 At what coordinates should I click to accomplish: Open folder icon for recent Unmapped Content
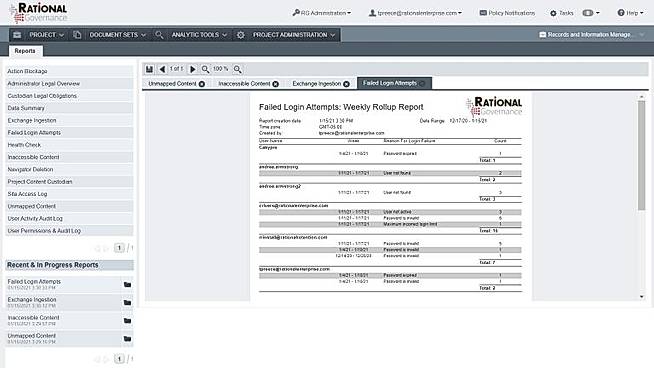point(127,338)
